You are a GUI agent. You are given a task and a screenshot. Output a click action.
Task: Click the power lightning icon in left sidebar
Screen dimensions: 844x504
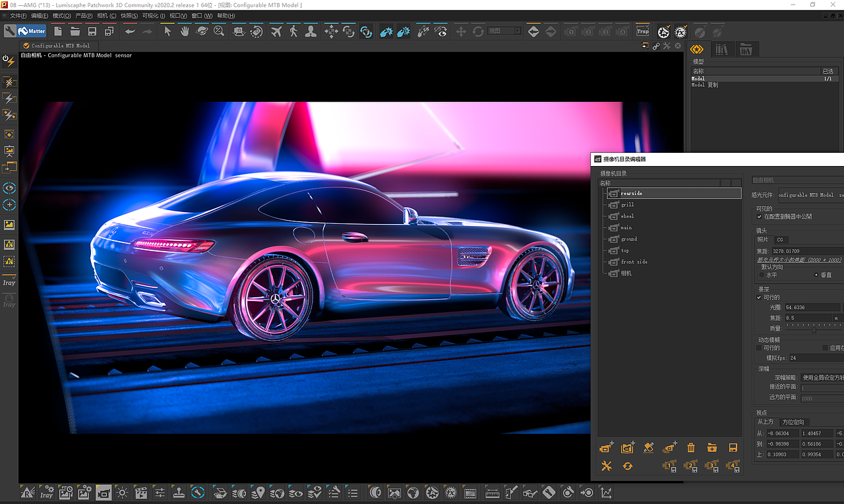(9, 60)
